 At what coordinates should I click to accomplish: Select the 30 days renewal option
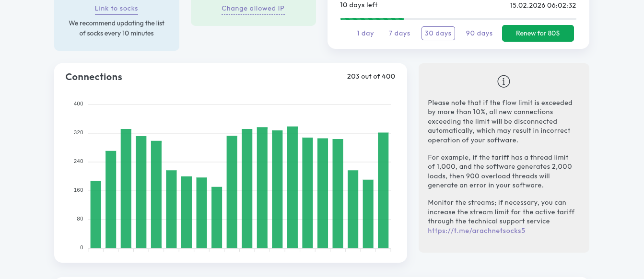click(438, 33)
